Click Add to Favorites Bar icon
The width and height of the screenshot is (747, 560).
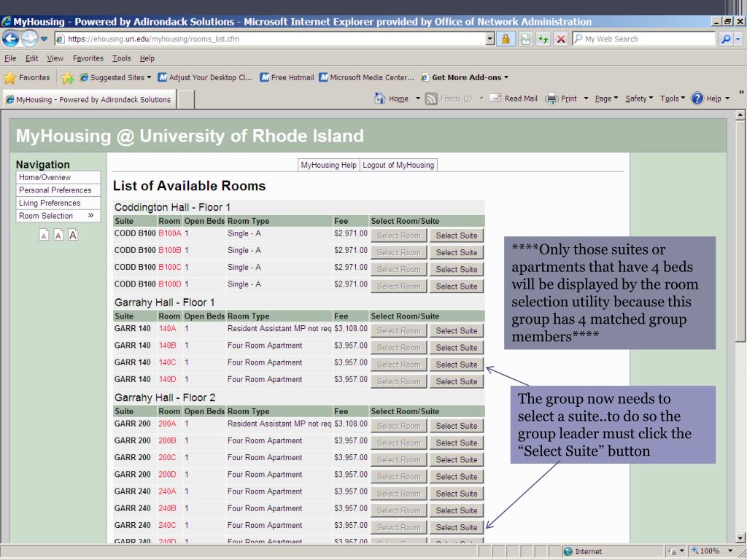68,77
